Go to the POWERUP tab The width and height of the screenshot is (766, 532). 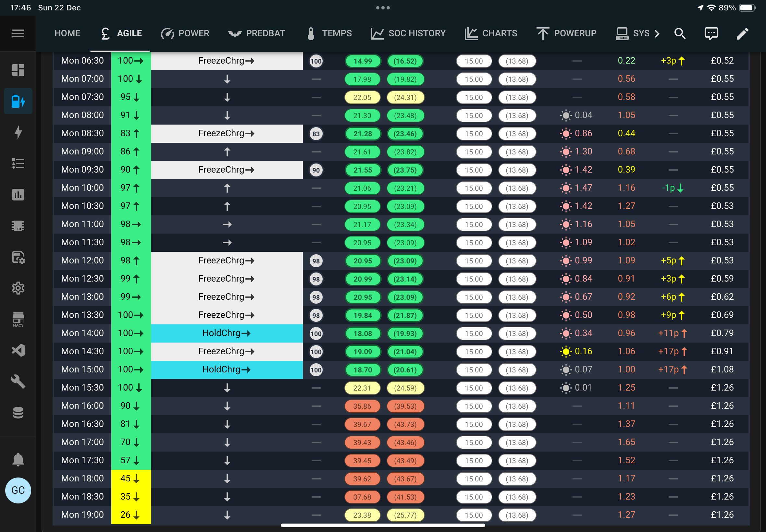(x=566, y=33)
